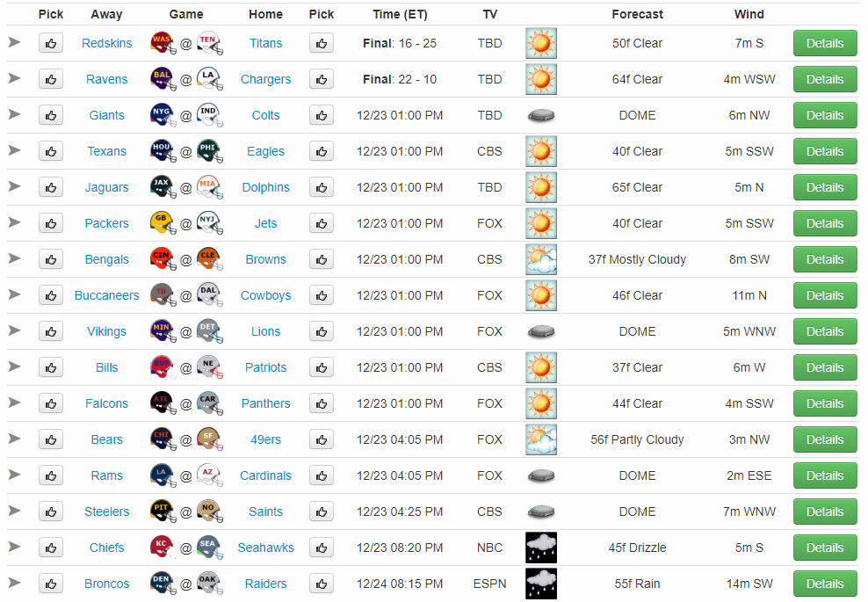Viewport: 868px width, 602px height.
Task: Click the sunny icon for Falcons at Panthers
Action: tap(540, 403)
